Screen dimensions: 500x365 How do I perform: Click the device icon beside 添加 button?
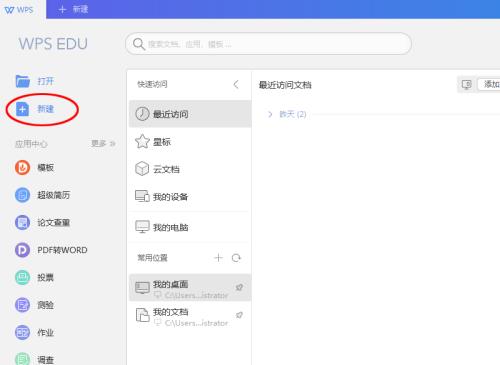tap(467, 85)
